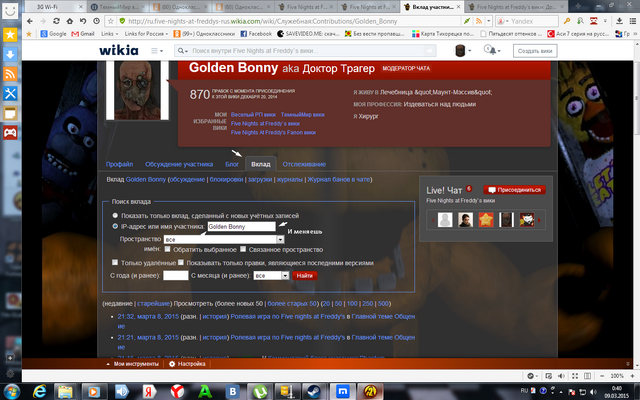Switch to the 'ТемныйМир' browser tab
This screenshot has height=400, width=640.
[x=117, y=7]
